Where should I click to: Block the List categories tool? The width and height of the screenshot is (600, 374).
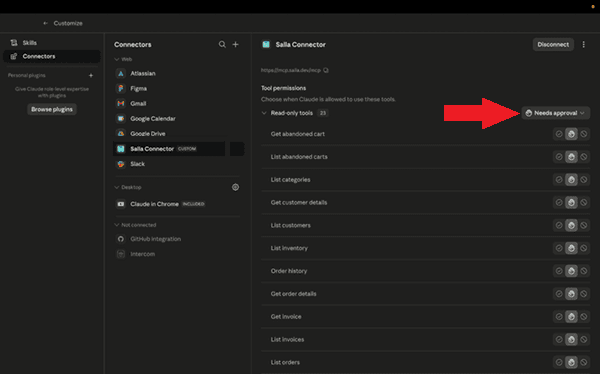[x=584, y=180]
